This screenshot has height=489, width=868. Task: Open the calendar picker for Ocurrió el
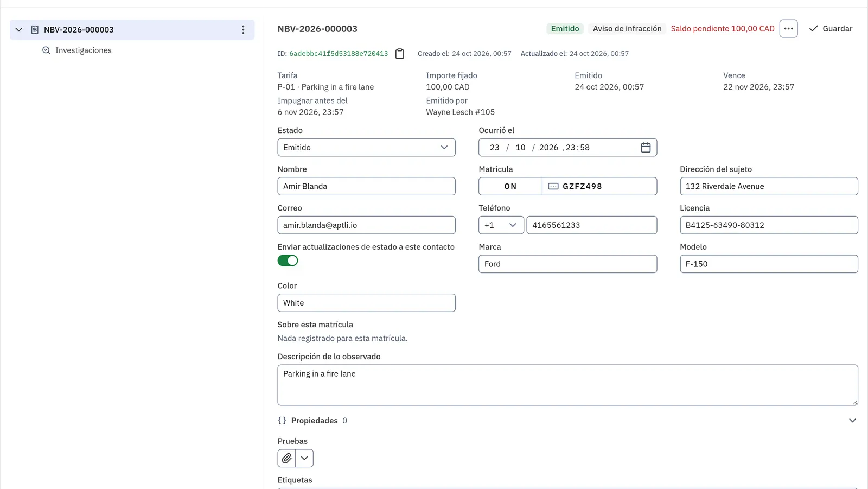tap(646, 148)
